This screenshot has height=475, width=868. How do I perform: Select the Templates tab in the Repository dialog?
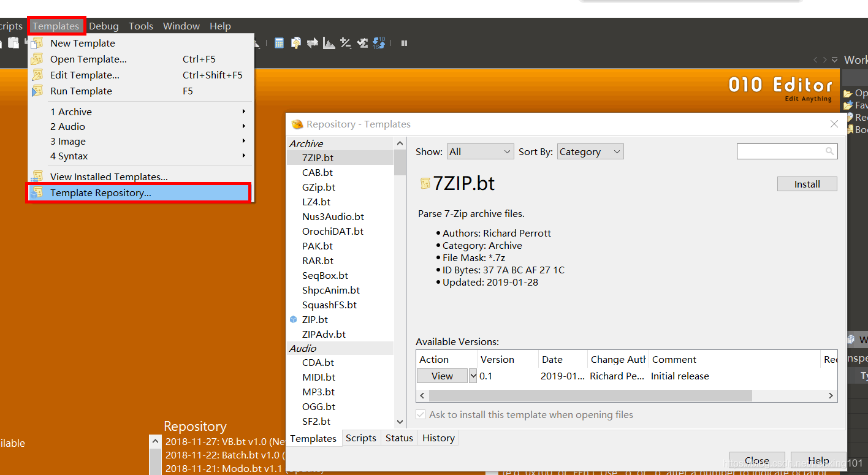pos(313,438)
